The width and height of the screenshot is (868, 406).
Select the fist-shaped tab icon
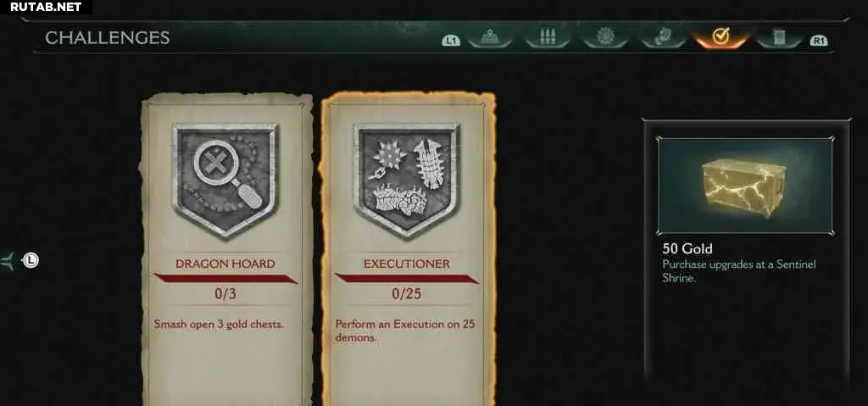(663, 36)
